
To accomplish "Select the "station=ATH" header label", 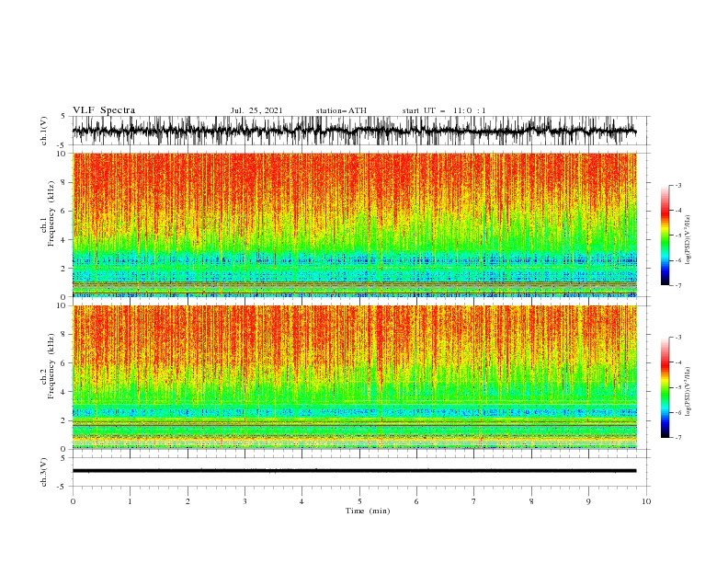I will point(341,110).
